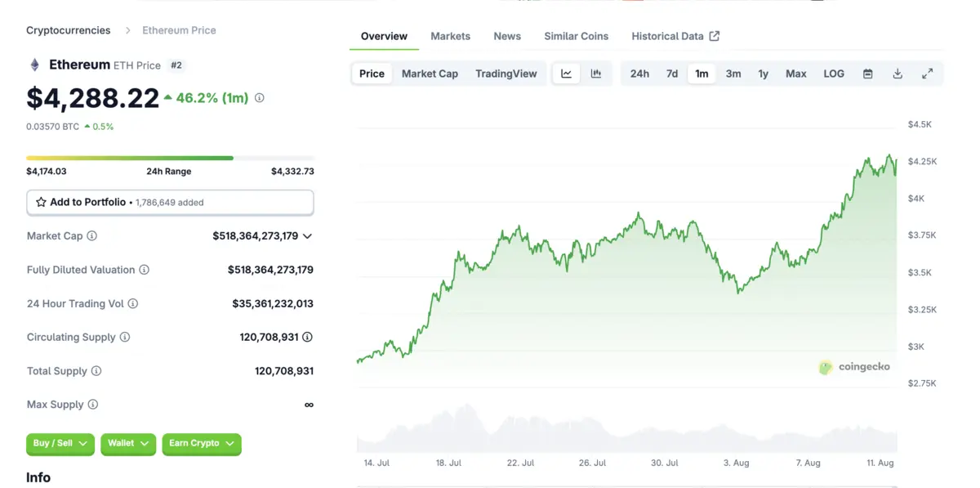Switch chart to Market Cap mode

click(430, 73)
